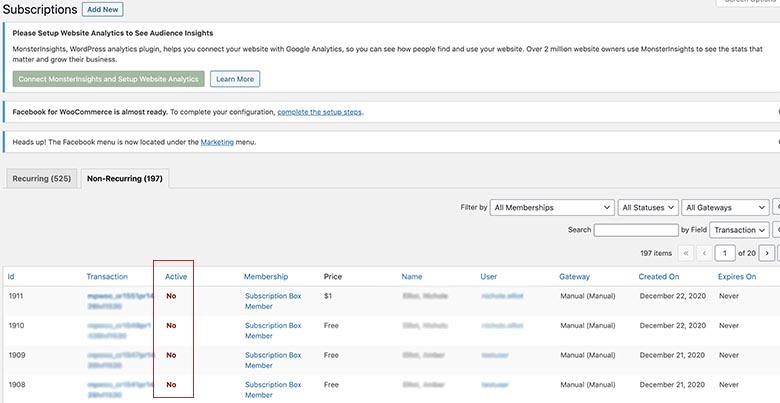Sort by Name column header
The width and height of the screenshot is (780, 403).
[x=412, y=277]
